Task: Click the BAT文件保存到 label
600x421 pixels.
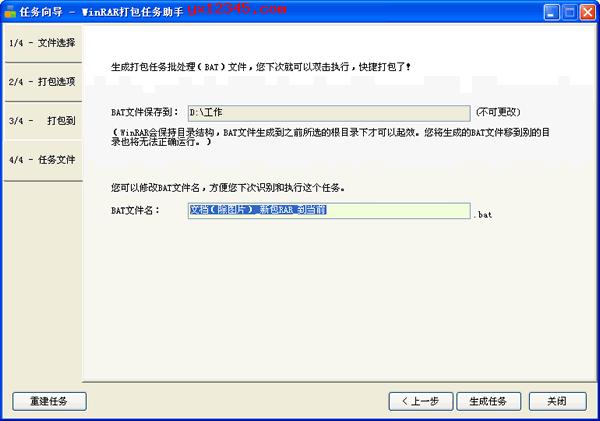Action: point(145,113)
